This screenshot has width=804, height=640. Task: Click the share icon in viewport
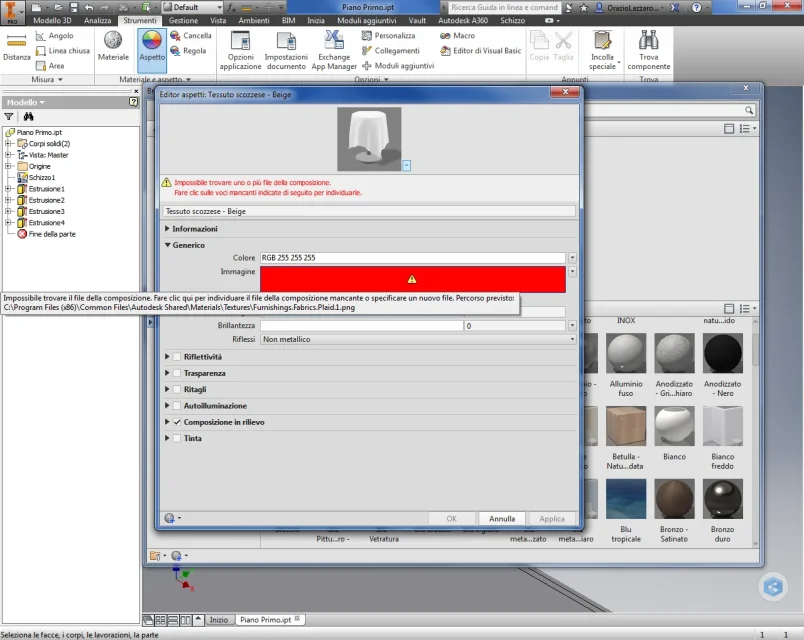pyautogui.click(x=773, y=586)
